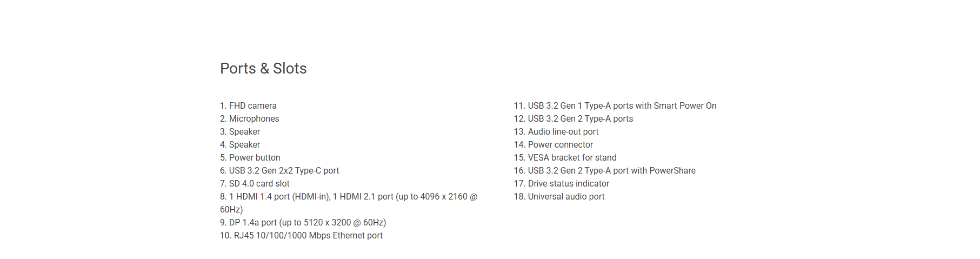Select USB 3.2 Gen 2 Type-A ports entry
Screen dimensions: 980x259
(574, 119)
